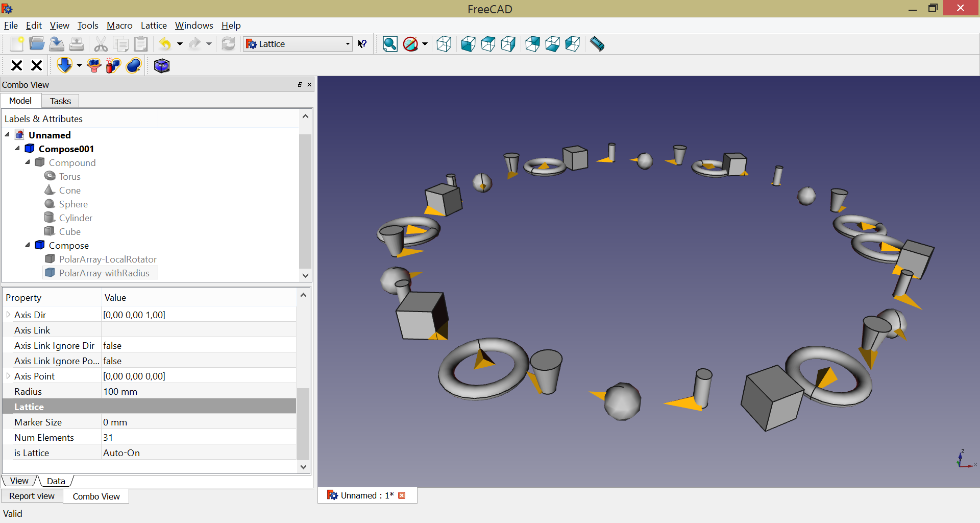Click the first black X Lattice icon
Screen dimensions: 980x523
click(17, 65)
